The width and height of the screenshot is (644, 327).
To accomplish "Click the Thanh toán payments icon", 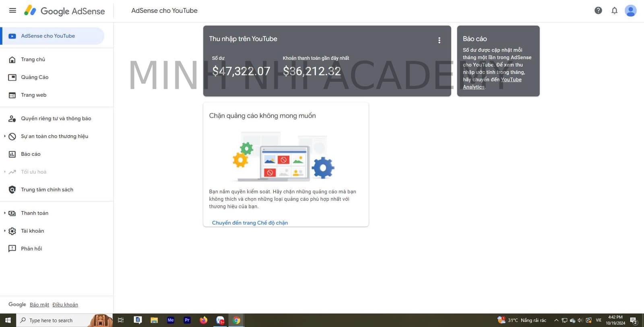I will (x=12, y=213).
